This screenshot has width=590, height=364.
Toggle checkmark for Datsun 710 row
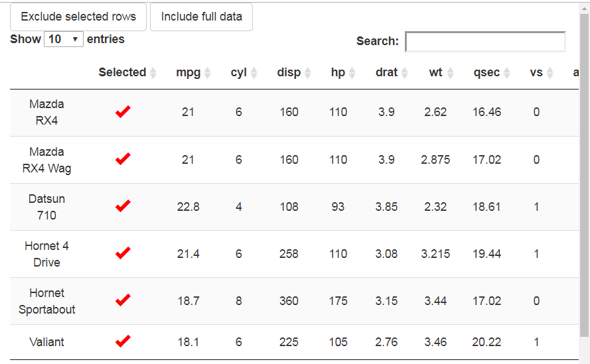coord(123,206)
